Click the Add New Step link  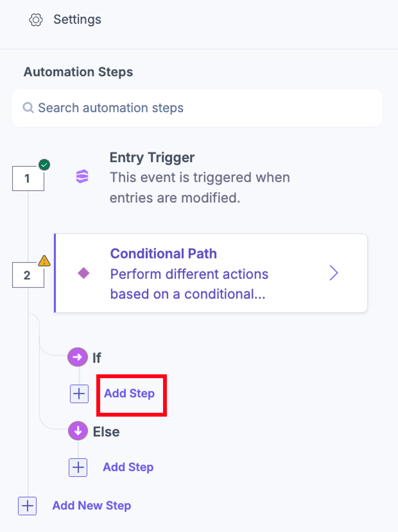coord(92,506)
